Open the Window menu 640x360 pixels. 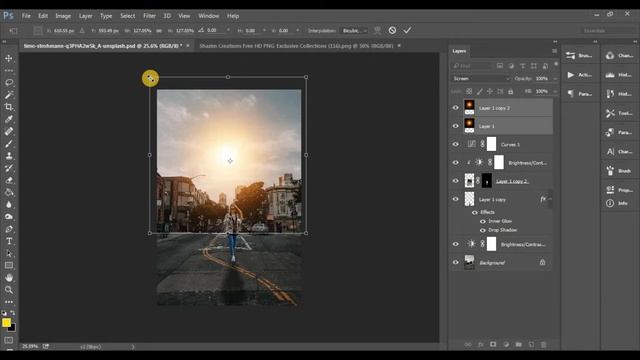(209, 16)
